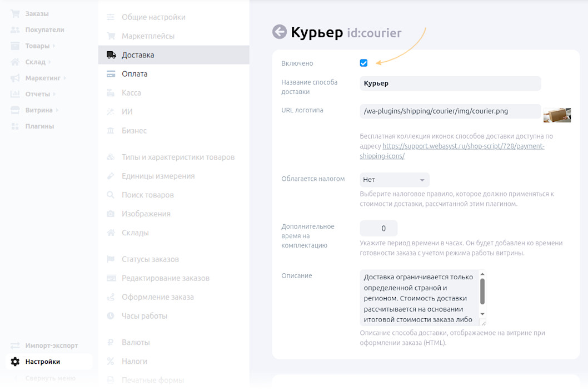Click the magnifier icon beside Поиск товаров
This screenshot has height=390, width=588.
[111, 195]
